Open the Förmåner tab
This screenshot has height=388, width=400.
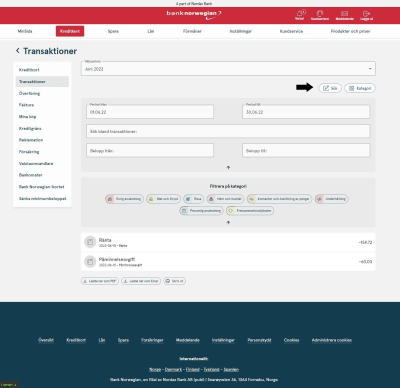pyautogui.click(x=192, y=31)
